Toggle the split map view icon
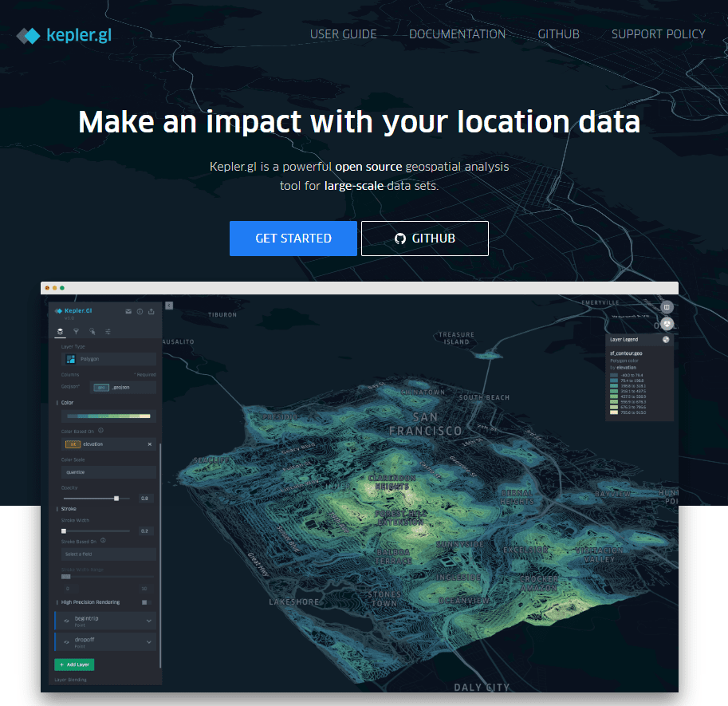Image resolution: width=728 pixels, height=706 pixels. point(667,307)
